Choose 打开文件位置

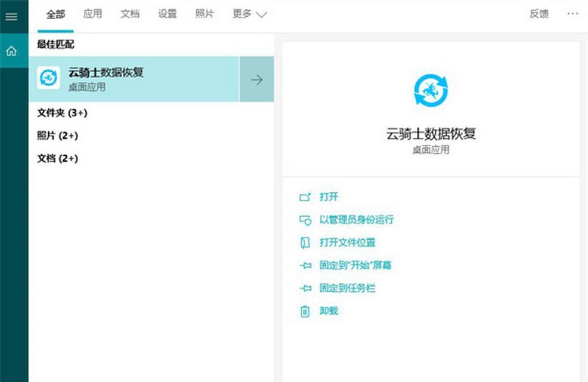(347, 242)
